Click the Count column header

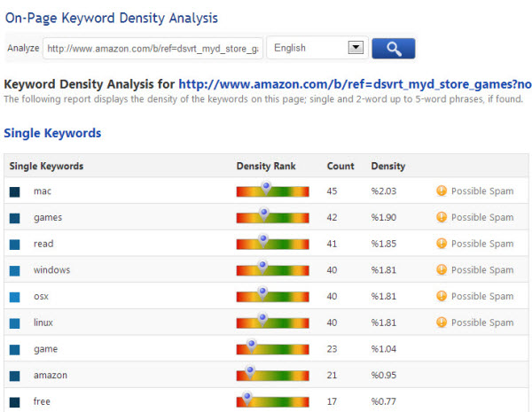[340, 166]
